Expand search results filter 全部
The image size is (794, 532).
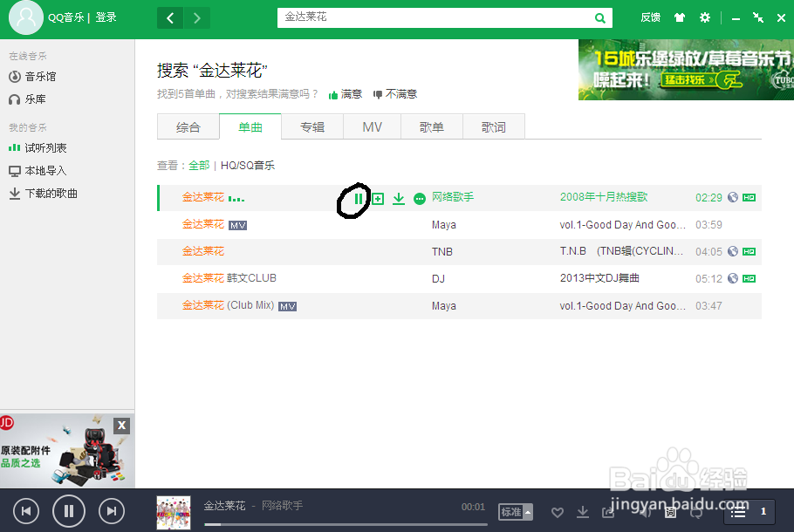tap(198, 166)
